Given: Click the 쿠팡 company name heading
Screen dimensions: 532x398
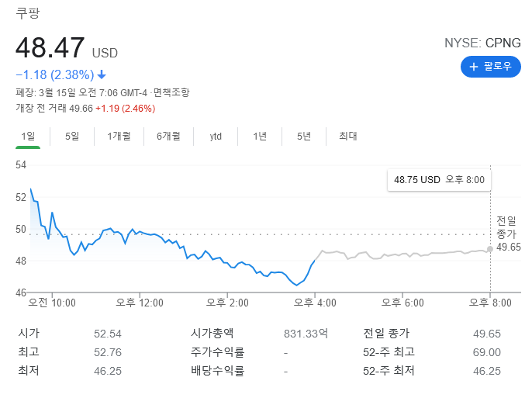Looking at the screenshot, I should [27, 13].
